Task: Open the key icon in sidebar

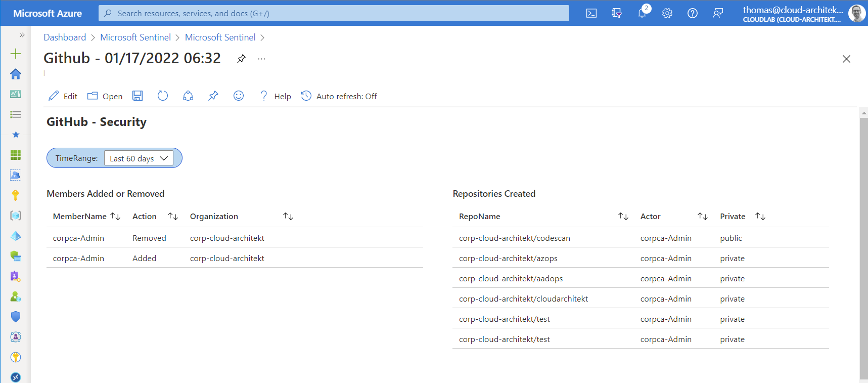Action: [x=16, y=195]
